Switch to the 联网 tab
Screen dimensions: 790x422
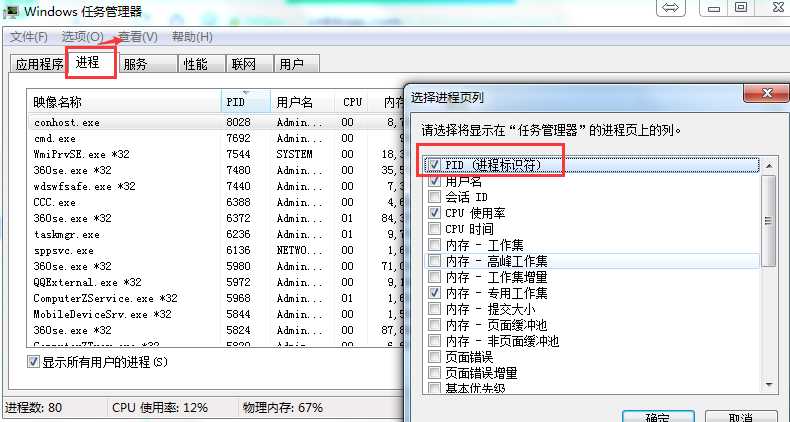(x=249, y=64)
